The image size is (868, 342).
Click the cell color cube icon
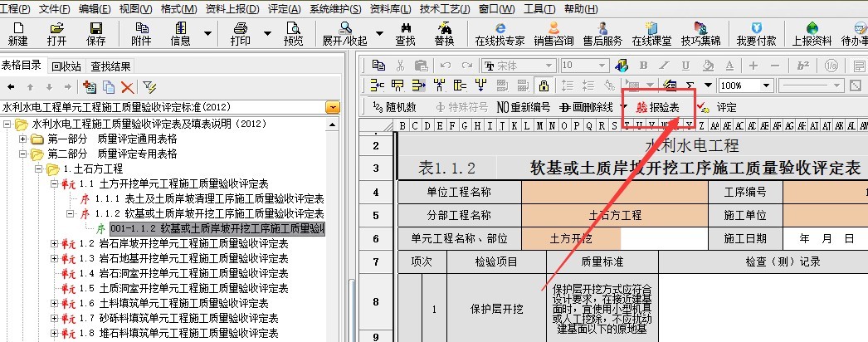(622, 66)
